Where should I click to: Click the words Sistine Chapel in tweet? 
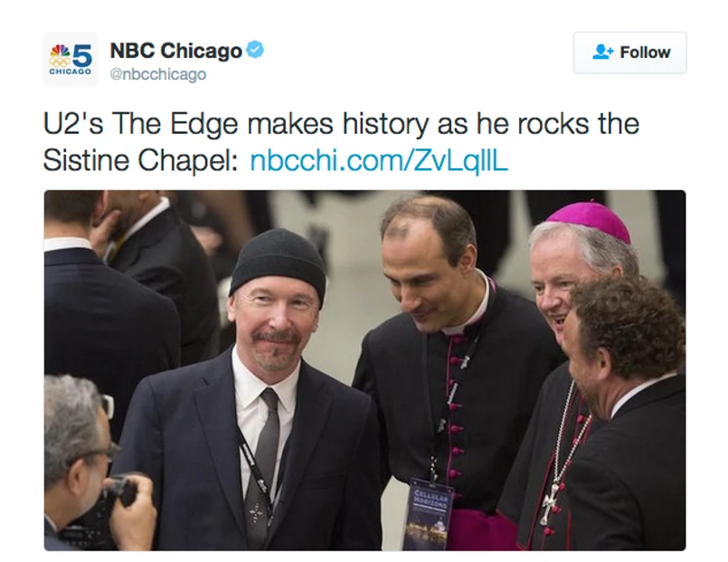click(140, 161)
